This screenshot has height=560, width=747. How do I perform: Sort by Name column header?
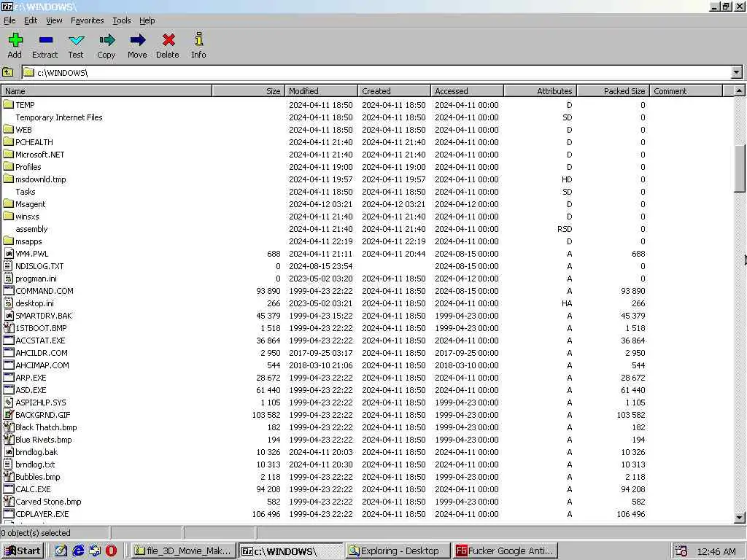pos(107,91)
